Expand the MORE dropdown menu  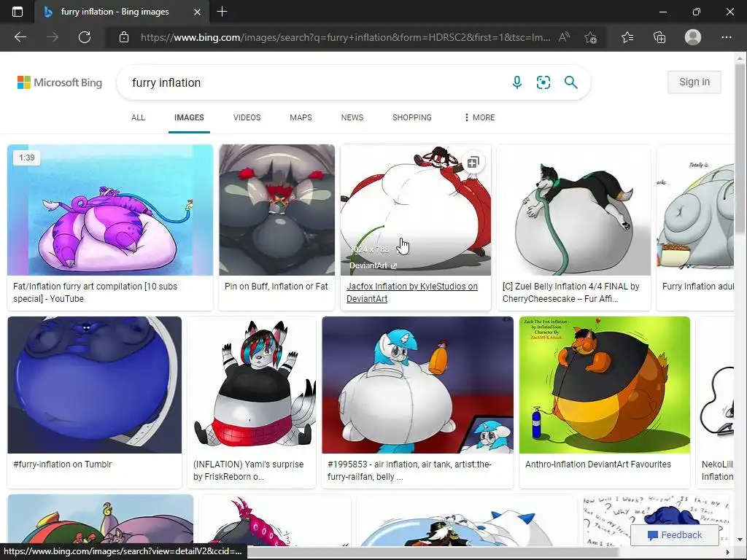click(x=480, y=117)
